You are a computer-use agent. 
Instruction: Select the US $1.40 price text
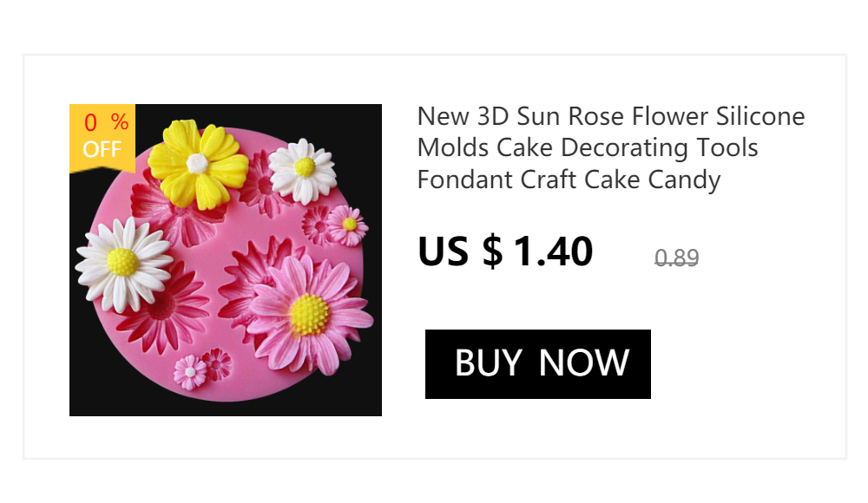[x=505, y=251]
